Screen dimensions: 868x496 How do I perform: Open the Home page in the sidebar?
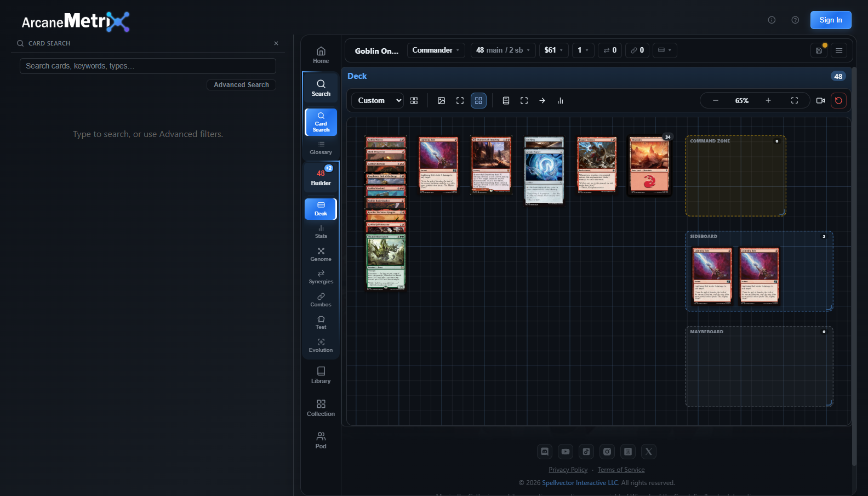pos(321,55)
